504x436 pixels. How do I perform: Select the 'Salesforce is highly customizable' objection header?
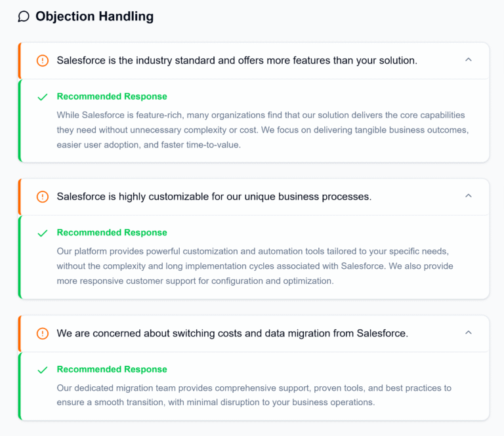point(214,197)
